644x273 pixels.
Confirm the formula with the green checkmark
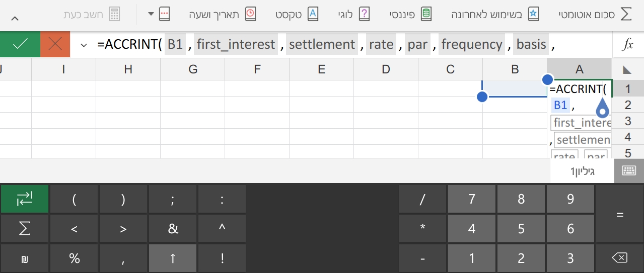20,44
